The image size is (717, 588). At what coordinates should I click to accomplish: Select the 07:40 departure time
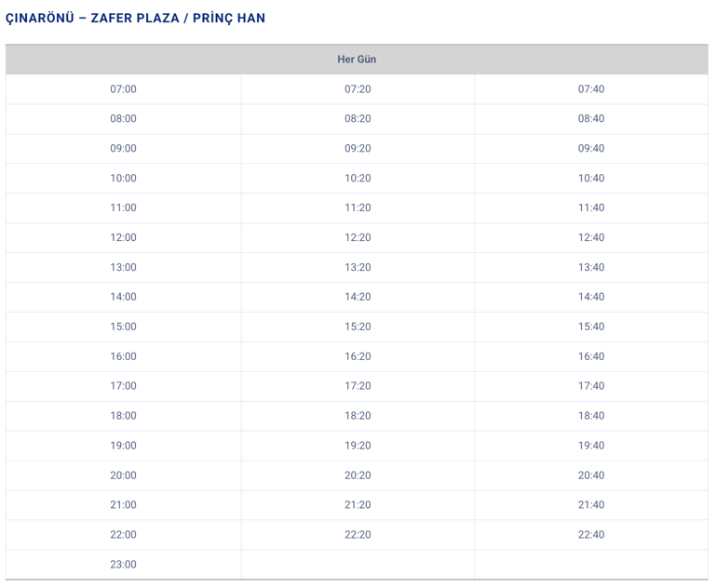pos(591,89)
